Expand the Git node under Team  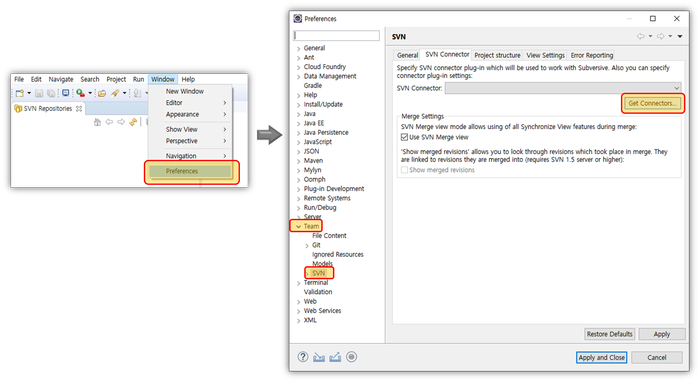307,245
